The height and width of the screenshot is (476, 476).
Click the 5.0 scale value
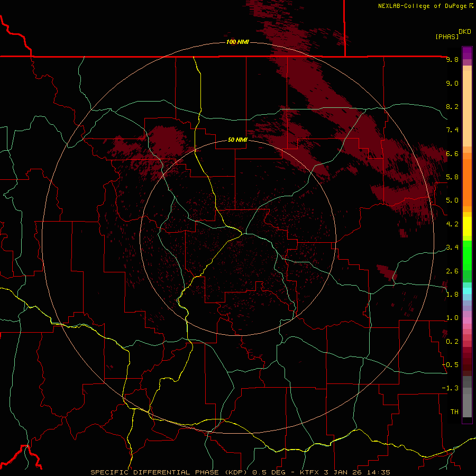coord(452,200)
